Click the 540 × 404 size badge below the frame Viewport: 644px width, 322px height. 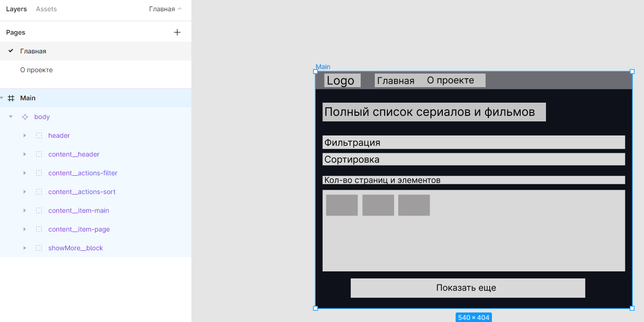[x=473, y=317]
